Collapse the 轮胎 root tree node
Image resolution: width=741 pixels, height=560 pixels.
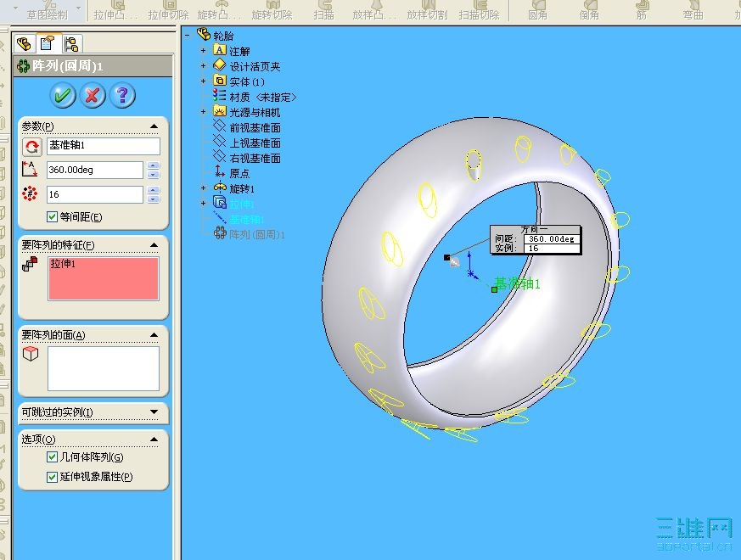pos(188,36)
